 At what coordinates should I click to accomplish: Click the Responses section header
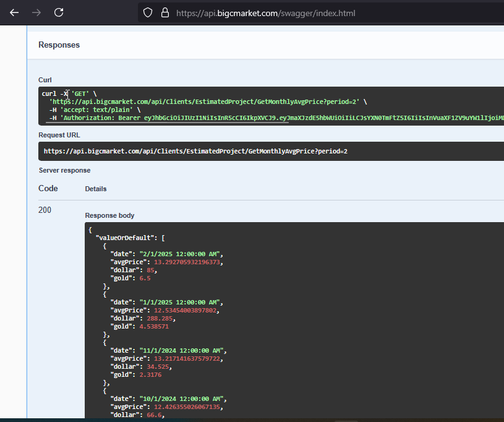coord(59,45)
